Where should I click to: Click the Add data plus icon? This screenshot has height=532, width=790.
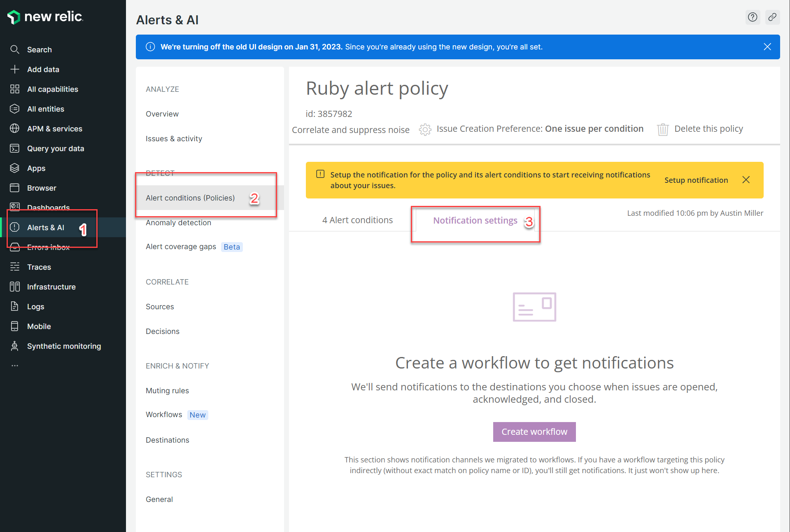[x=15, y=70]
